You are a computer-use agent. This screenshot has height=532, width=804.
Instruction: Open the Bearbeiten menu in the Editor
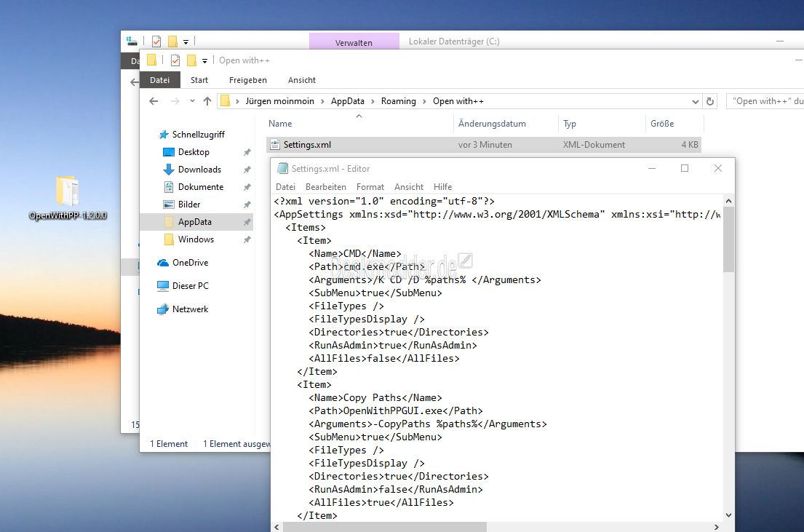coord(325,187)
